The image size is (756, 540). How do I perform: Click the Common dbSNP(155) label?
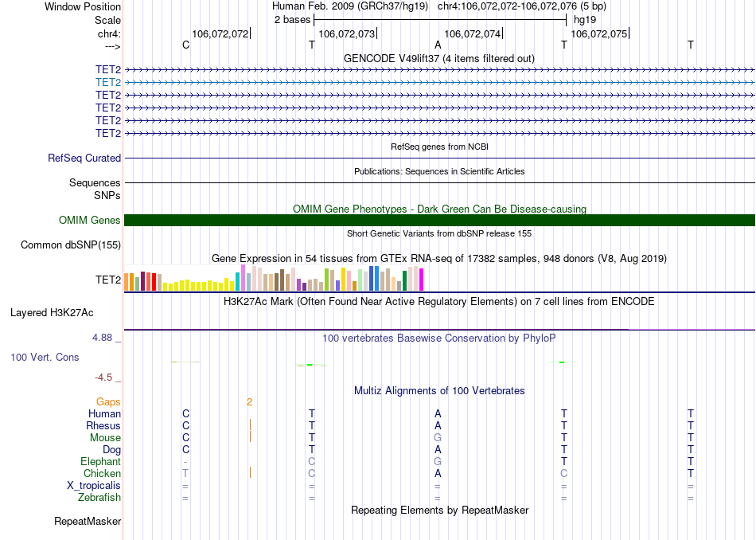[71, 245]
